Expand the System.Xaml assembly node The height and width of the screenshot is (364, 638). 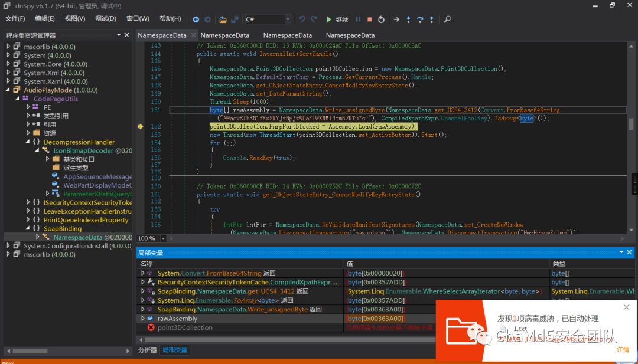(x=8, y=81)
